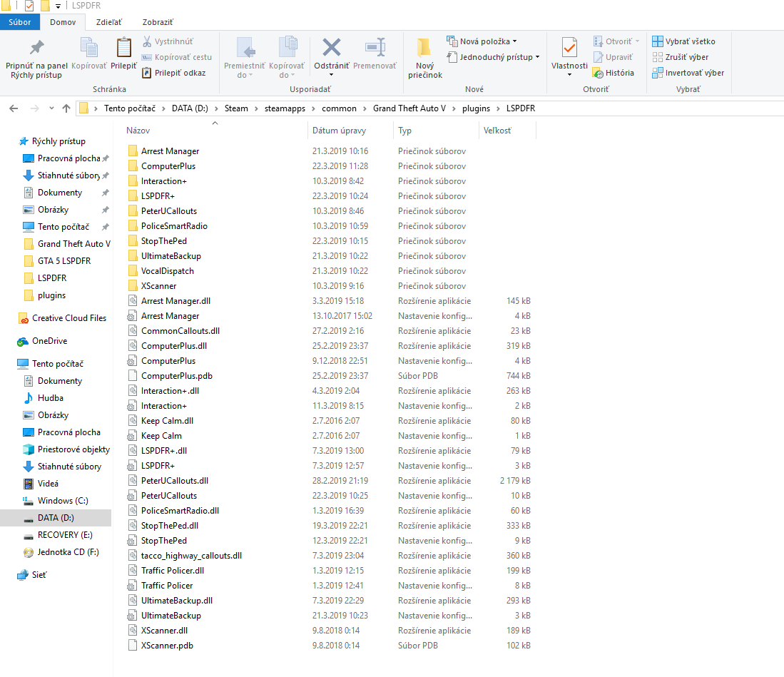Expand chevron after Steam in address bar
The height and width of the screenshot is (677, 784).
(x=256, y=108)
